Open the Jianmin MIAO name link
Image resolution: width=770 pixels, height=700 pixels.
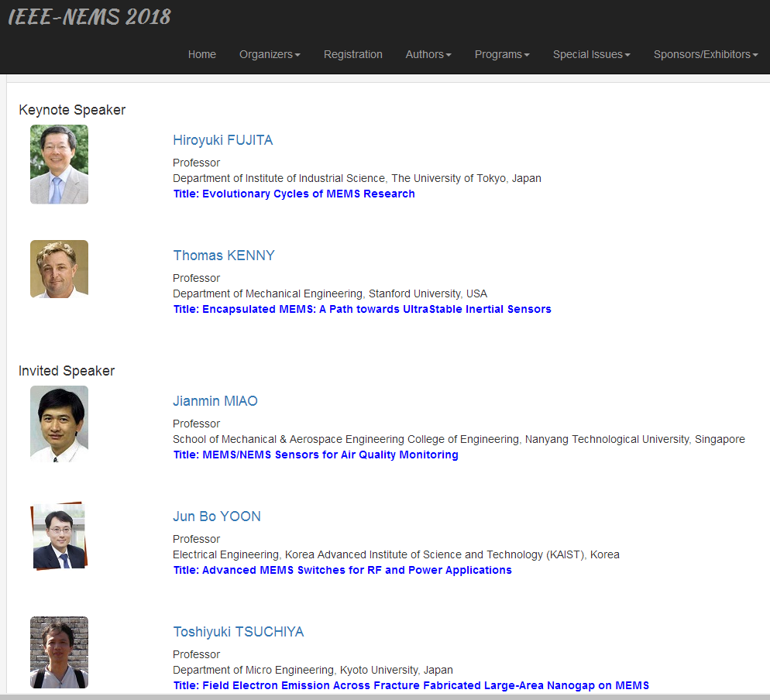tap(215, 401)
